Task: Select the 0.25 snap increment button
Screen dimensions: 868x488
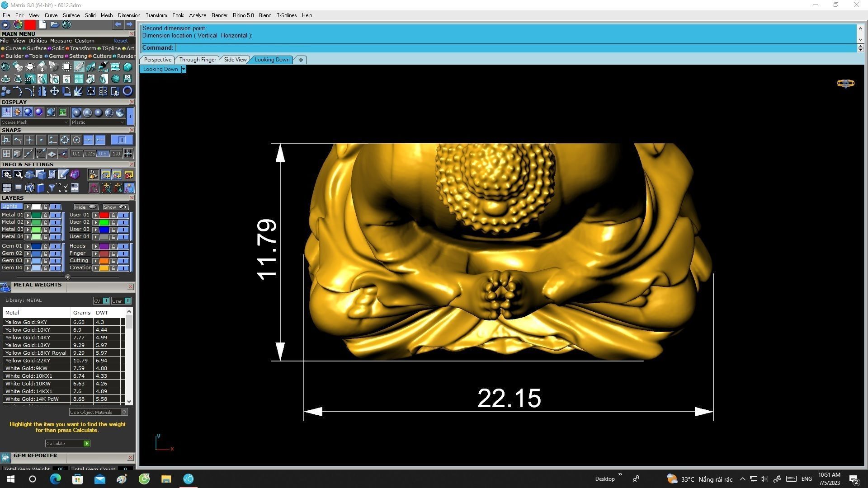Action: [x=90, y=154]
